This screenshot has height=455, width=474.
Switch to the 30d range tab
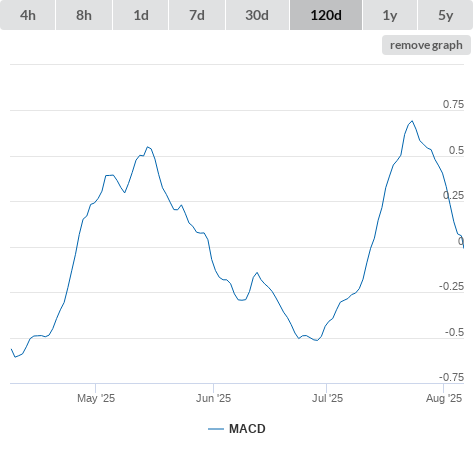click(257, 15)
